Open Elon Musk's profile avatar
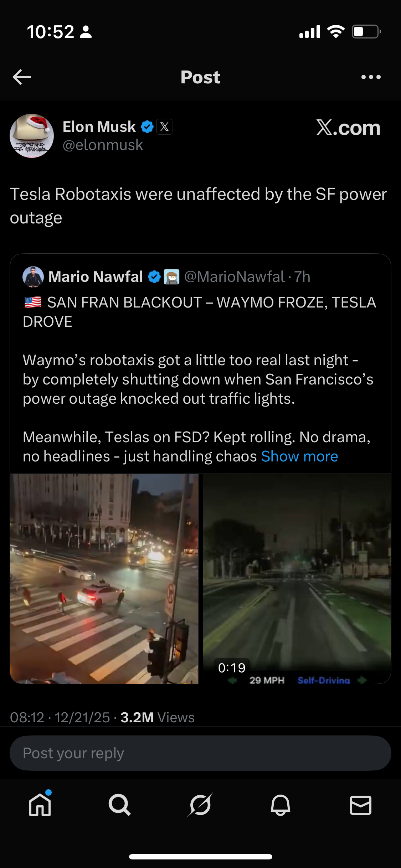Screen dimensions: 401x868 pos(32,136)
